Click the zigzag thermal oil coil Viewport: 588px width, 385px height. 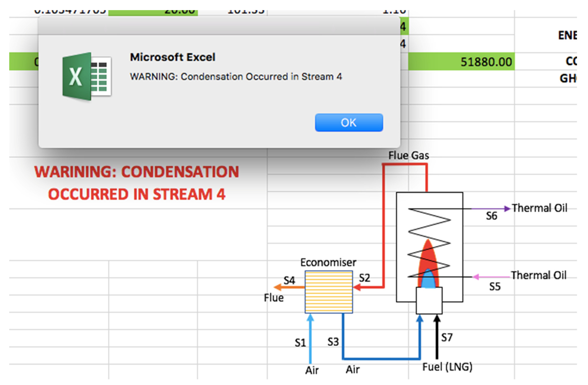(429, 226)
